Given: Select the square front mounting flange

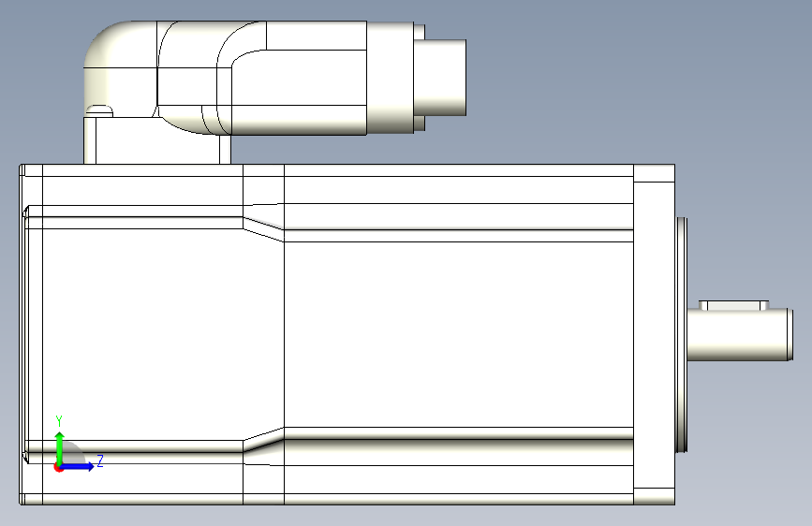Looking at the screenshot, I should (x=654, y=334).
